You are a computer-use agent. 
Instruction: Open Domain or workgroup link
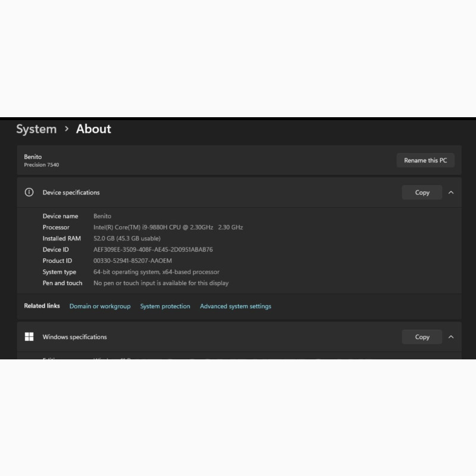pos(100,306)
